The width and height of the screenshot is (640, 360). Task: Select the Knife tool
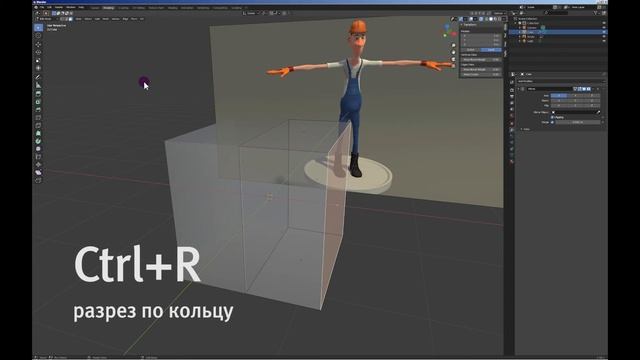38,125
